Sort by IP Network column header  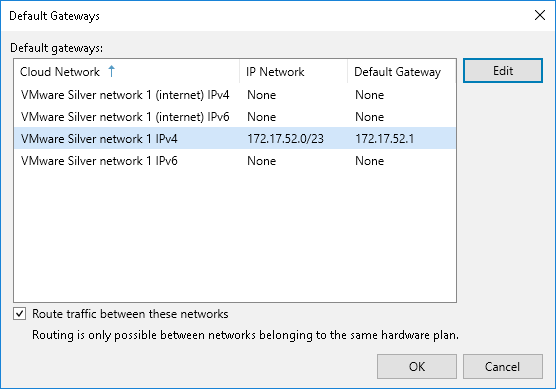point(293,72)
